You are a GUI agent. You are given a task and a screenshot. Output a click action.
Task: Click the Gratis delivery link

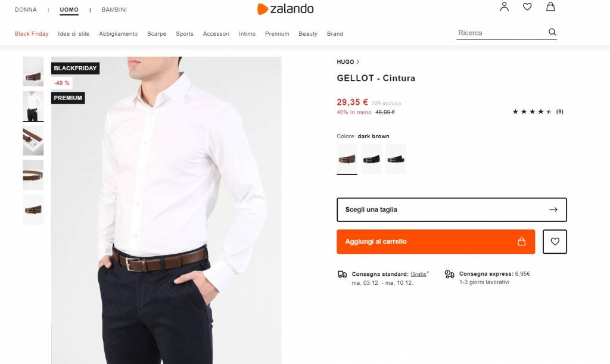418,274
